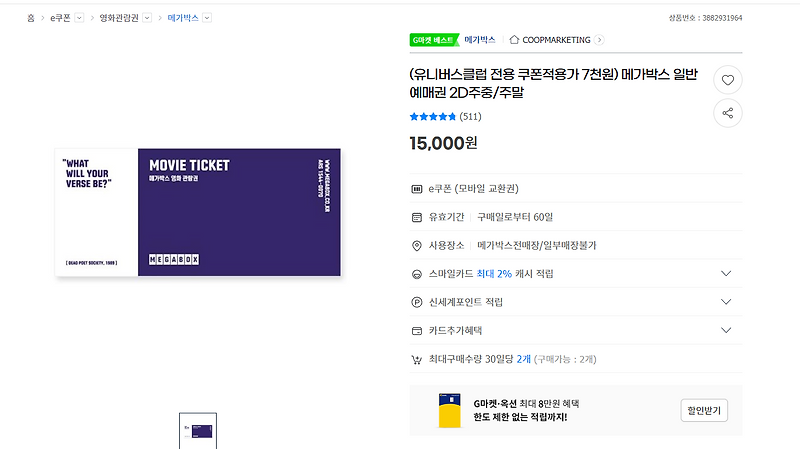This screenshot has height=449, width=800.
Task: Click the 스마일카드 smile icon
Action: click(417, 273)
